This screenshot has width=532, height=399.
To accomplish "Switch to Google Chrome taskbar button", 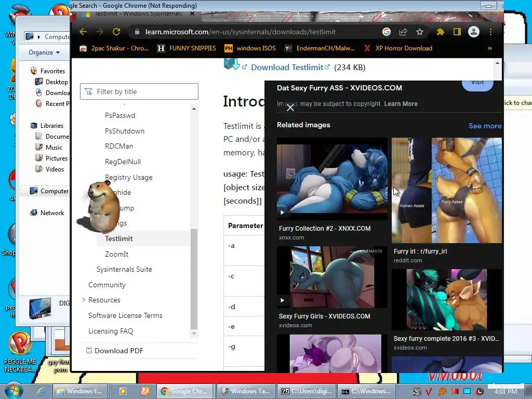I will pyautogui.click(x=185, y=391).
